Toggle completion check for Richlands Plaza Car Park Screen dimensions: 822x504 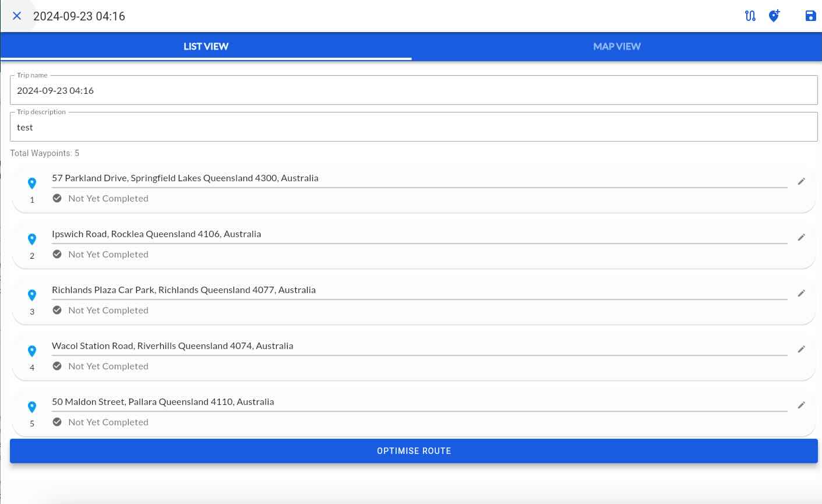pos(57,310)
